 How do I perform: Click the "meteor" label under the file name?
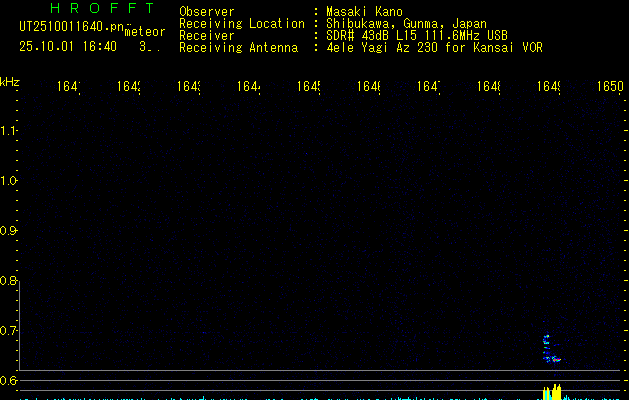[145, 32]
